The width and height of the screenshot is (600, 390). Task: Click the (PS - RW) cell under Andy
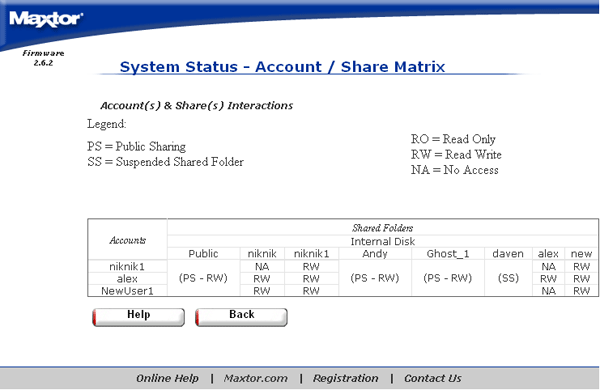pos(375,278)
